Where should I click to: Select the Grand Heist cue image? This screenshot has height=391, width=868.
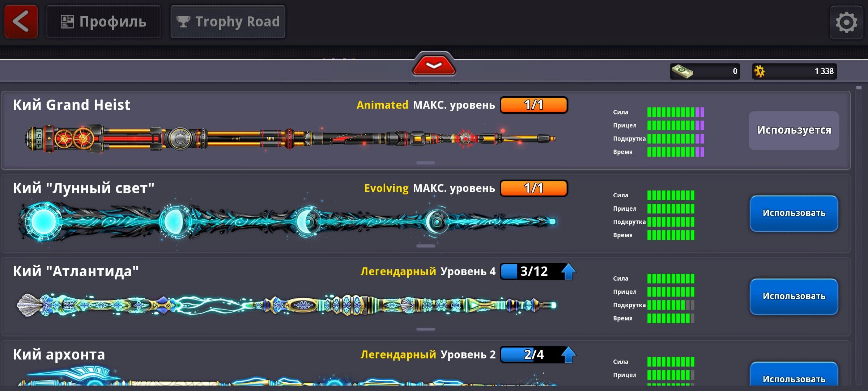(x=290, y=139)
